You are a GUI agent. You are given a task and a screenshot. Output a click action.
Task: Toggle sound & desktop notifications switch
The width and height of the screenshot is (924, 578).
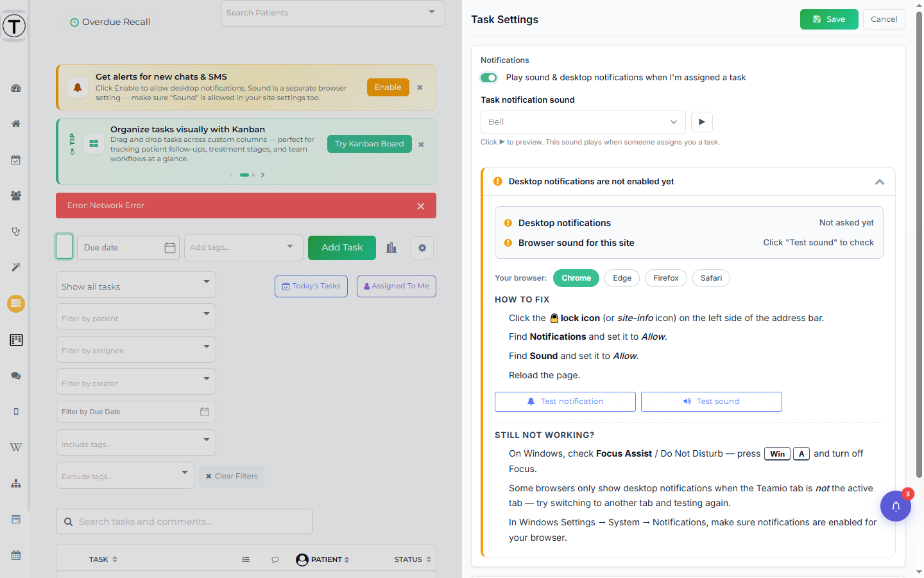[489, 78]
